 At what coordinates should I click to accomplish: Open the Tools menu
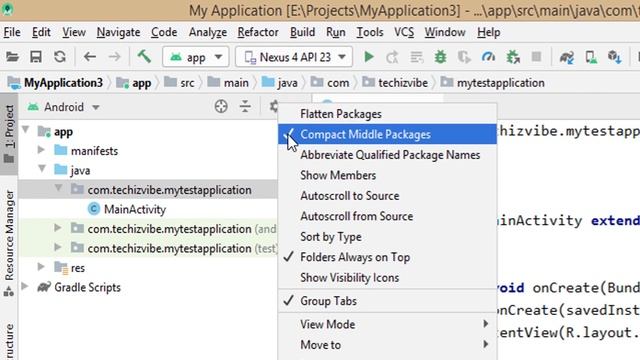pyautogui.click(x=370, y=32)
